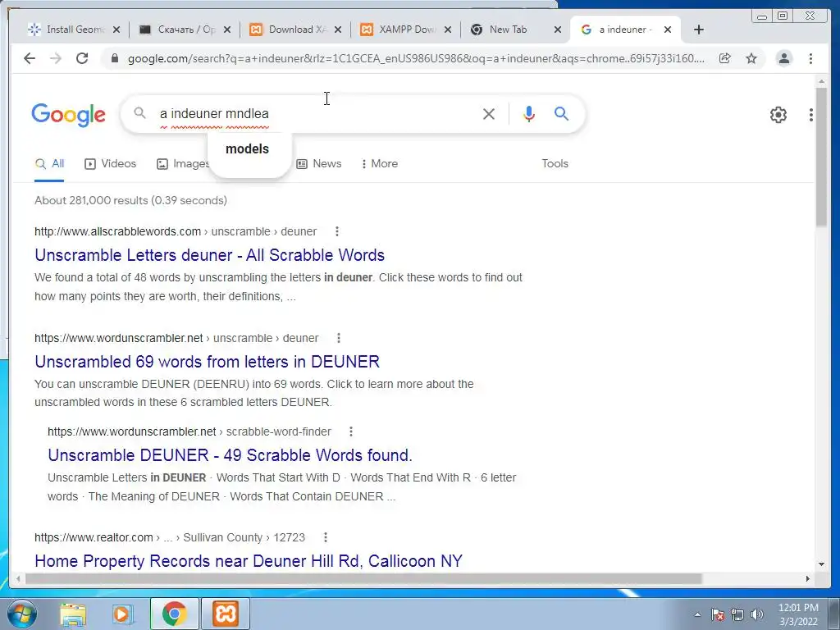The height and width of the screenshot is (630, 840).
Task: Open Unscramble DEUNER 49 Scrabble Words link
Action: (230, 454)
